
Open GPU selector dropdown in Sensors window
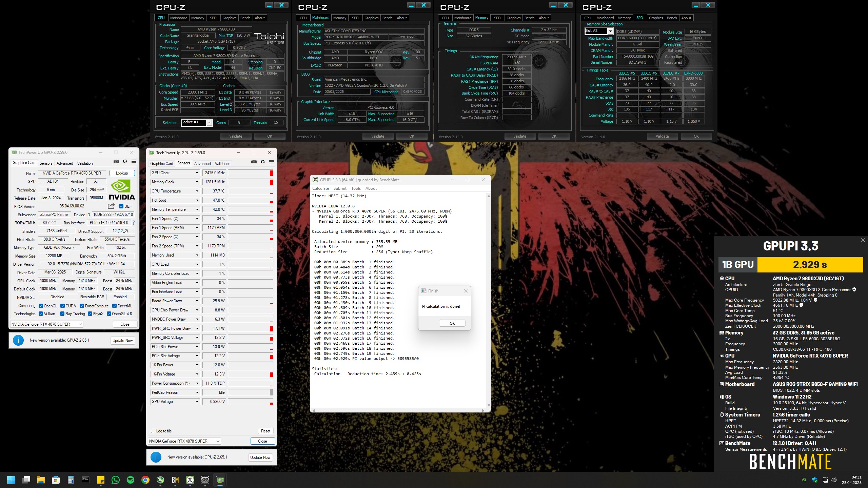click(x=184, y=441)
